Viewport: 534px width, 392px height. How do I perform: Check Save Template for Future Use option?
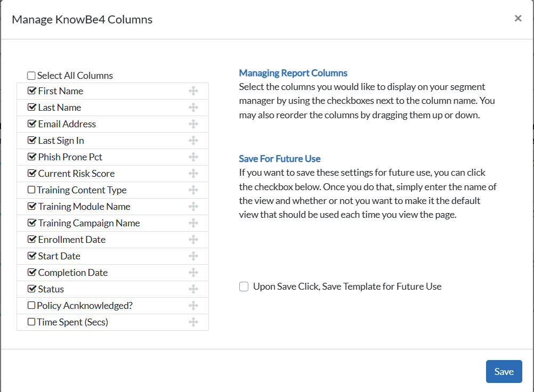click(244, 287)
